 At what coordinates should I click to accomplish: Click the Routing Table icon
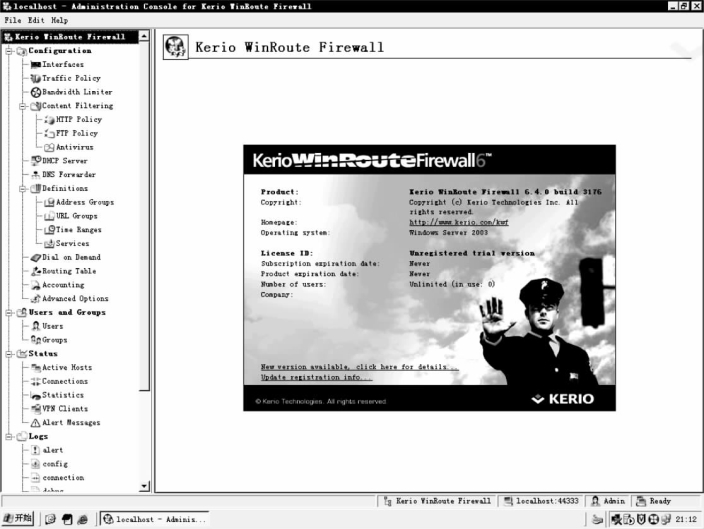click(35, 271)
